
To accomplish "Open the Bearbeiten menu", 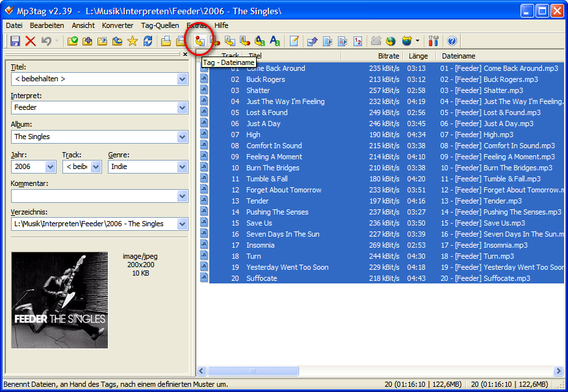I will [47, 25].
